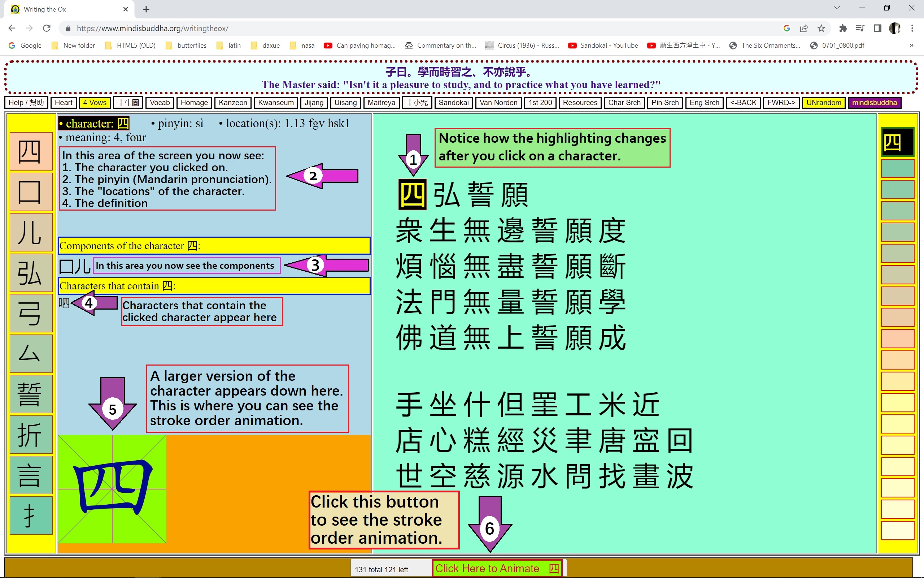The image size is (924, 578).
Task: Click the Char Srch button
Action: tap(624, 103)
